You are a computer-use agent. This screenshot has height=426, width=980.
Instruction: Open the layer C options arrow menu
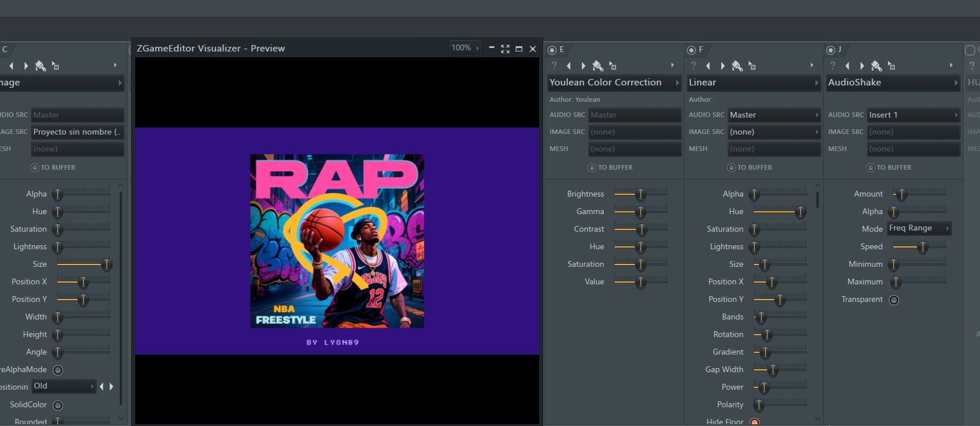(x=115, y=66)
